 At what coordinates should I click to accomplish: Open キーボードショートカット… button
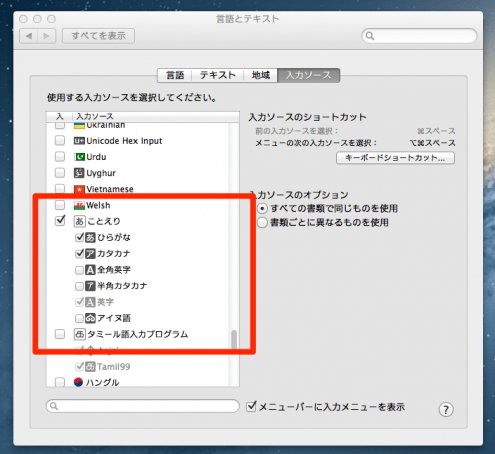click(x=395, y=158)
